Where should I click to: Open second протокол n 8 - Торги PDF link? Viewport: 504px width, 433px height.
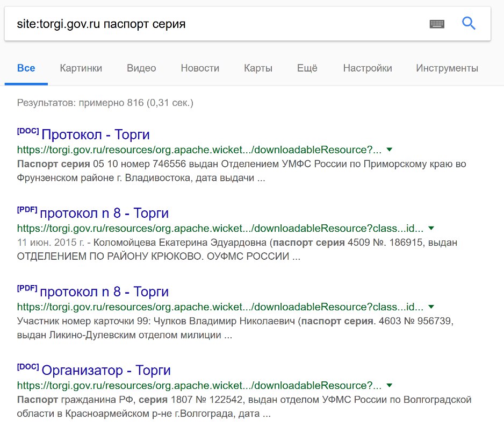pos(104,292)
